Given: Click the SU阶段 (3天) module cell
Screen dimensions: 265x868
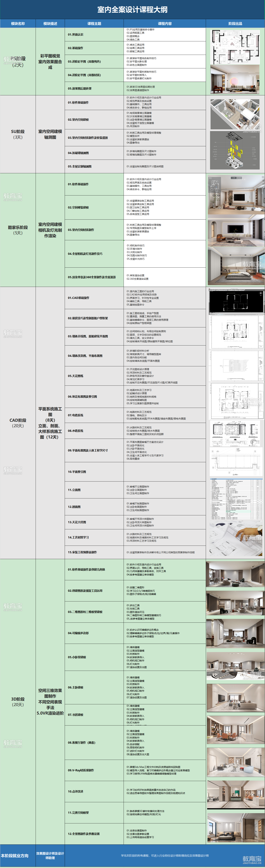Looking at the screenshot, I should (18, 134).
